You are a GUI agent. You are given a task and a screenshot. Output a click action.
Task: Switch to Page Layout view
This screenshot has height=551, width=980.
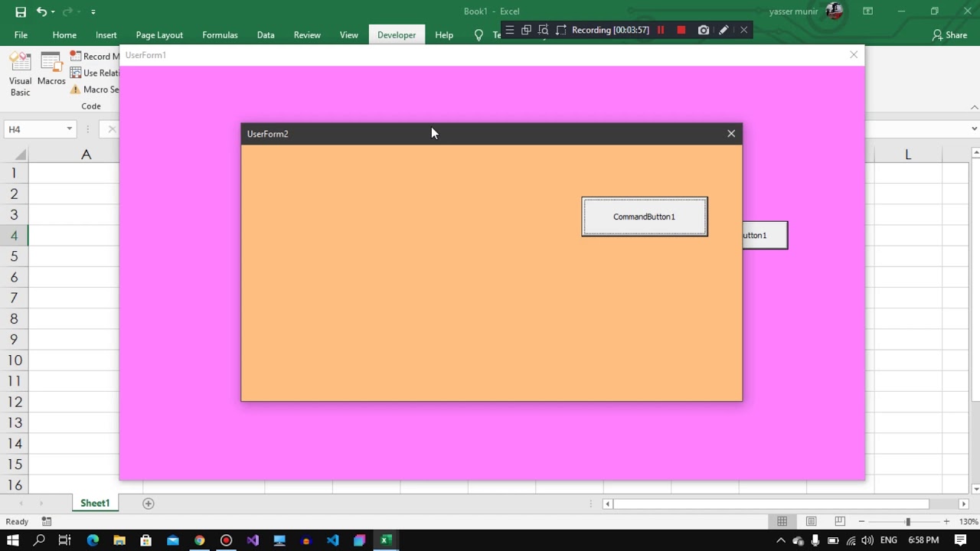[811, 521]
